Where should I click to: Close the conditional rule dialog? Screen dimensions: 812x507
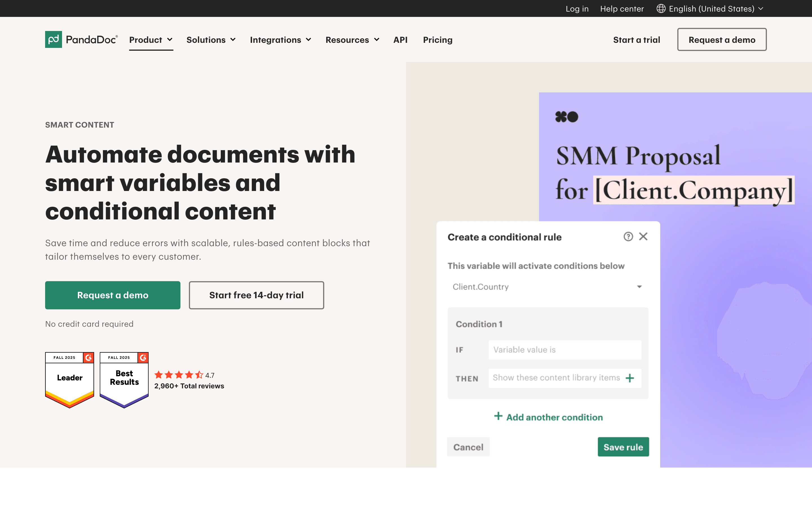[x=643, y=237]
